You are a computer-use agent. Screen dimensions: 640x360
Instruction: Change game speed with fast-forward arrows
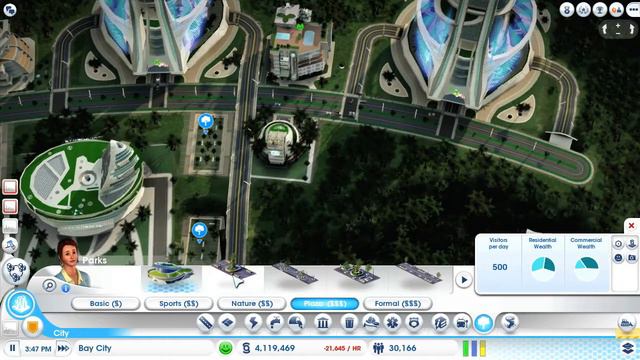coord(63,348)
